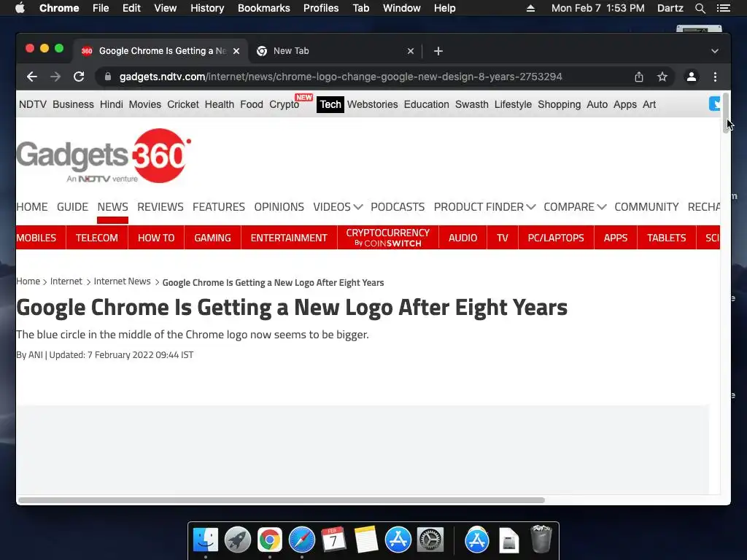
Task: Click the eject icon in menu bar
Action: tap(530, 8)
